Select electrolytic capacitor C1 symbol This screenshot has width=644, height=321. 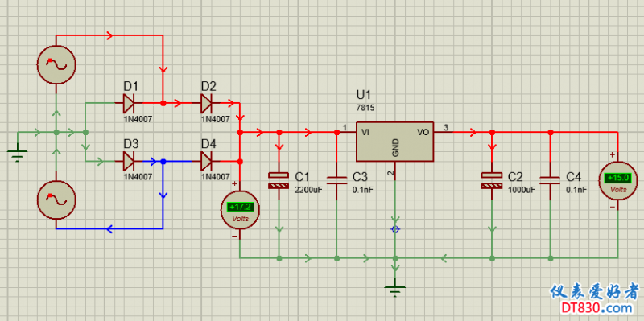click(279, 181)
